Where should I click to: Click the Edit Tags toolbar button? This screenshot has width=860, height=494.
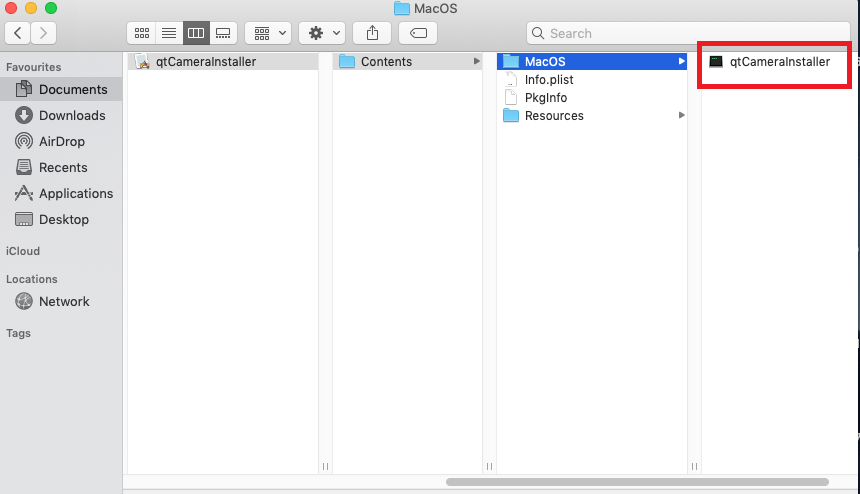pos(418,33)
